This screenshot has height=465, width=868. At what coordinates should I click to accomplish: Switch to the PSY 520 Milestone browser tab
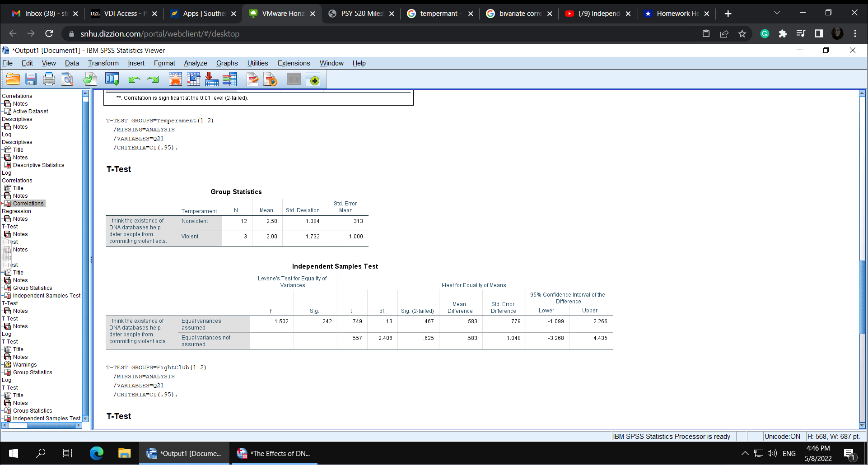tap(362, 14)
